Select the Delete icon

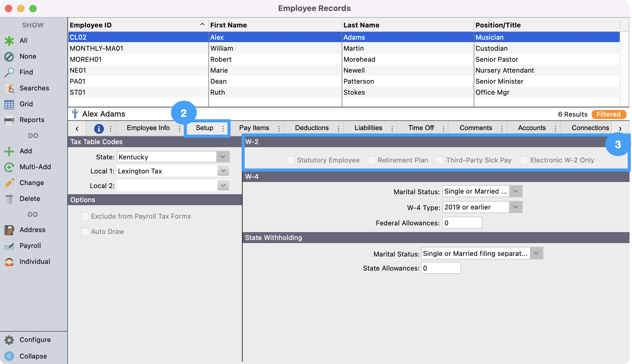point(9,198)
